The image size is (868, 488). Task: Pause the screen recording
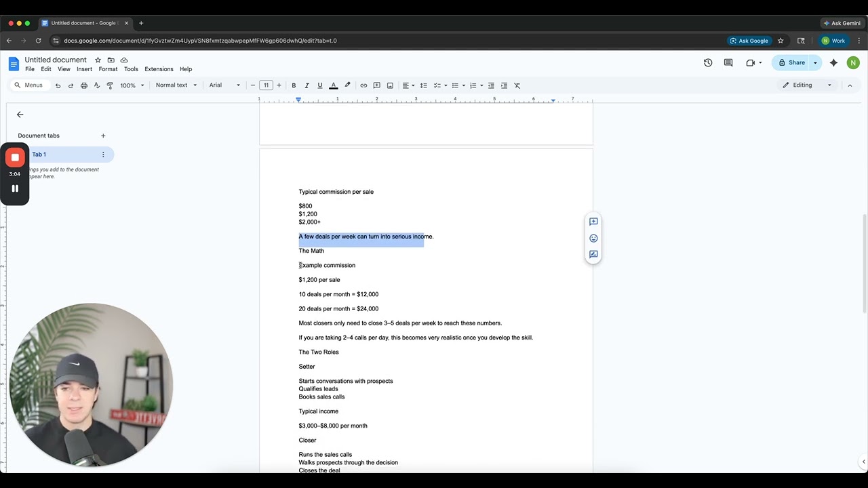pos(15,188)
